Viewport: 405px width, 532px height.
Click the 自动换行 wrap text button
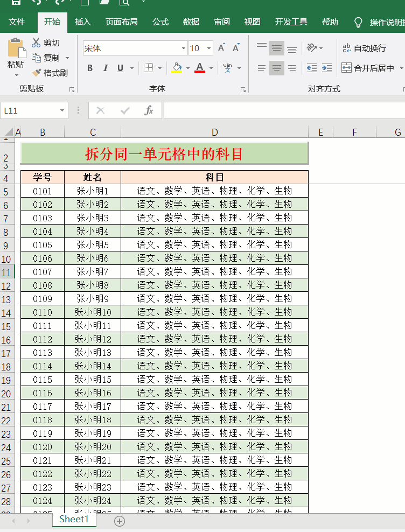tap(364, 48)
